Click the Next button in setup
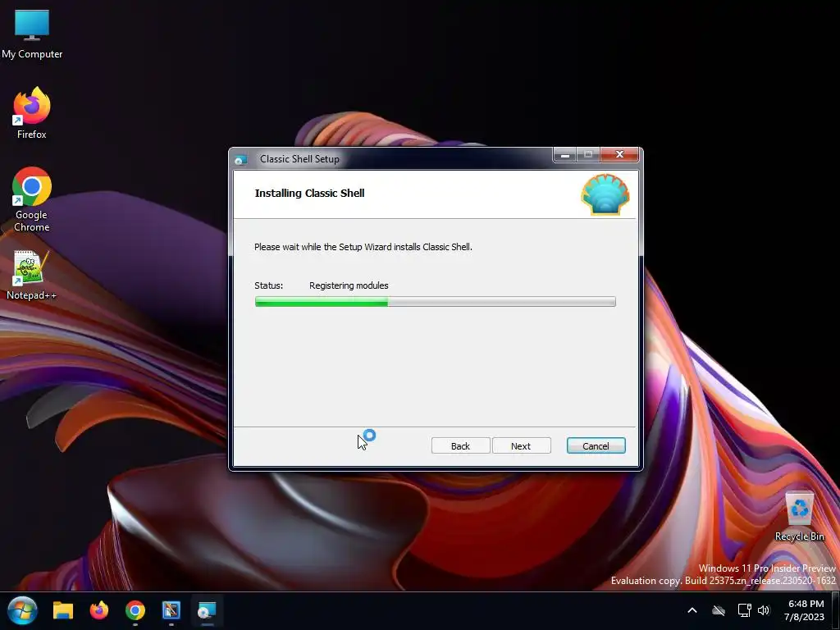This screenshot has height=630, width=840. click(521, 445)
